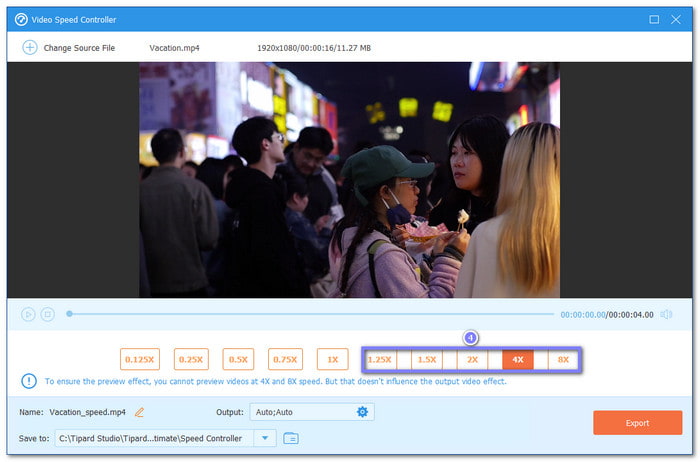Select 0.5X speed option
Image resolution: width=700 pixels, height=462 pixels.
pyautogui.click(x=237, y=359)
